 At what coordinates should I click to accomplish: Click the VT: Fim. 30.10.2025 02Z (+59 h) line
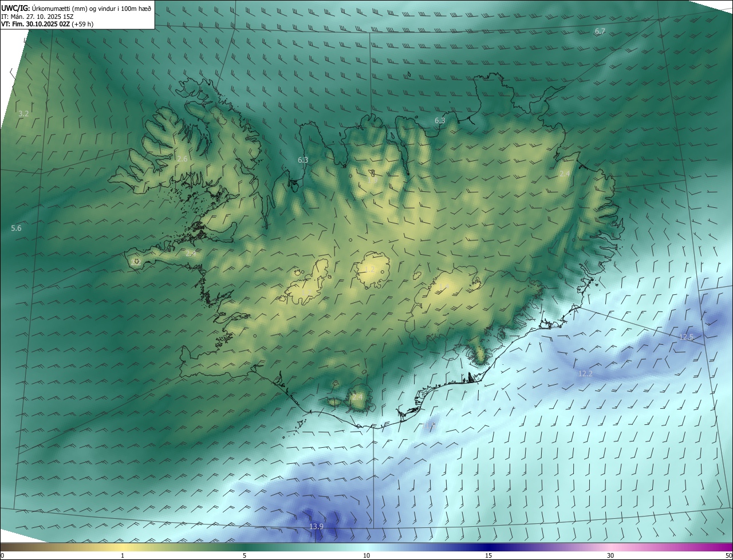tap(47, 24)
